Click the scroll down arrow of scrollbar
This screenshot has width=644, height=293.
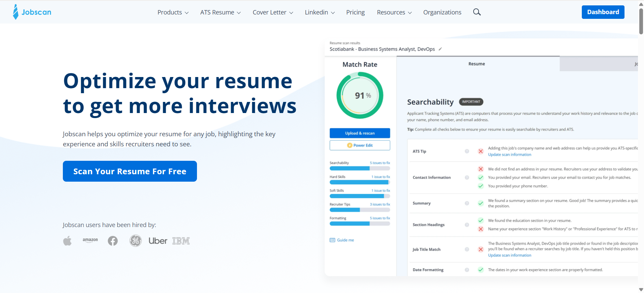click(x=641, y=290)
